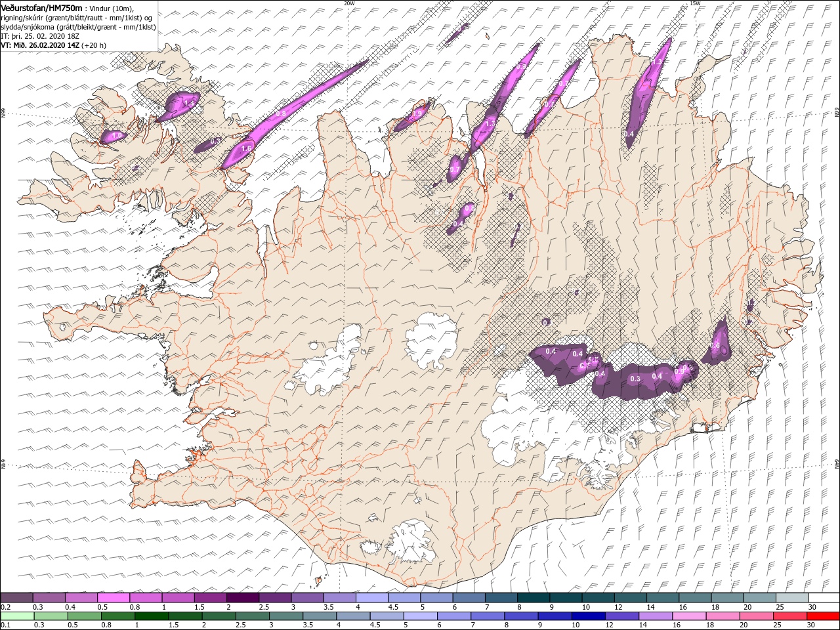Click upper legend swatch starting at 0.8

145,598
